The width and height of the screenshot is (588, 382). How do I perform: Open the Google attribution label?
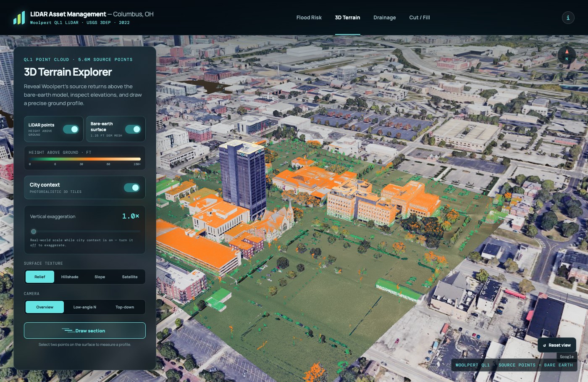tap(567, 357)
